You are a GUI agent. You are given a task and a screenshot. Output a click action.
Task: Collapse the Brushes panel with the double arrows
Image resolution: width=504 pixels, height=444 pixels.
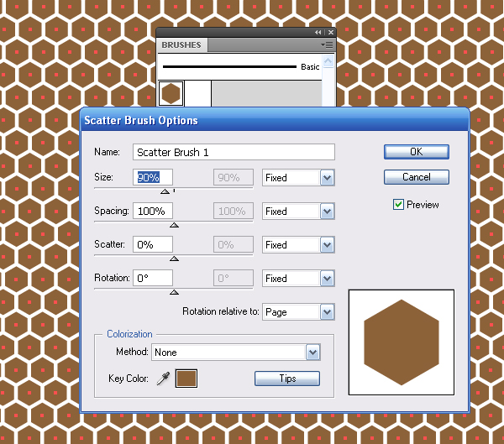pyautogui.click(x=318, y=33)
